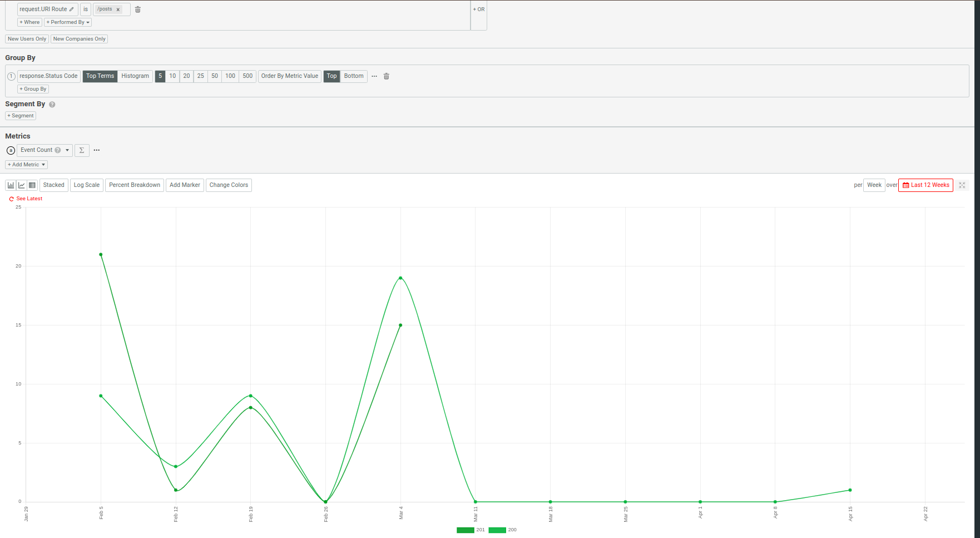Filter to New Users Only
This screenshot has height=538, width=980.
pos(26,39)
